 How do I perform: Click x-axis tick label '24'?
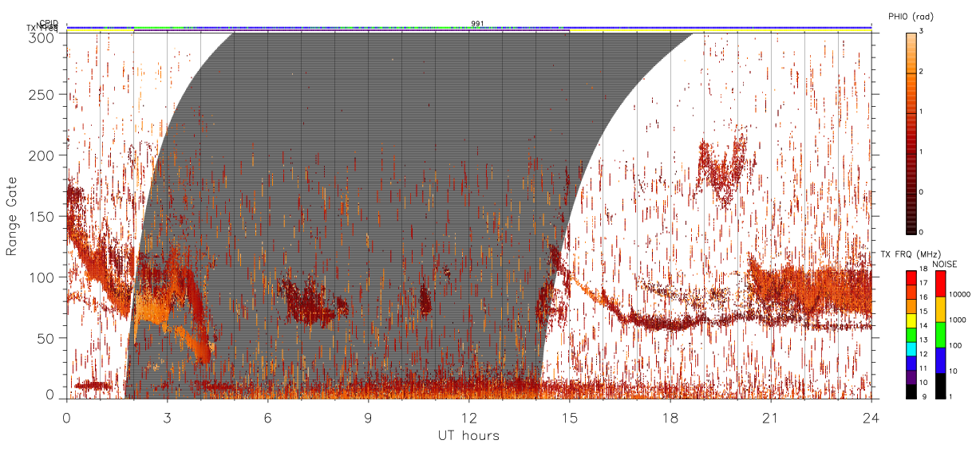871,418
